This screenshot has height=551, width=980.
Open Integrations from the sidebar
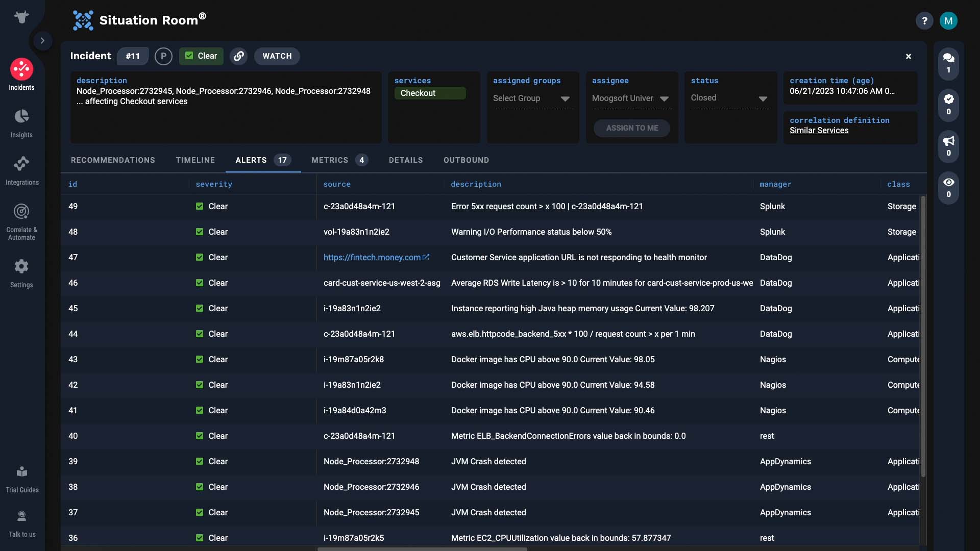point(21,171)
